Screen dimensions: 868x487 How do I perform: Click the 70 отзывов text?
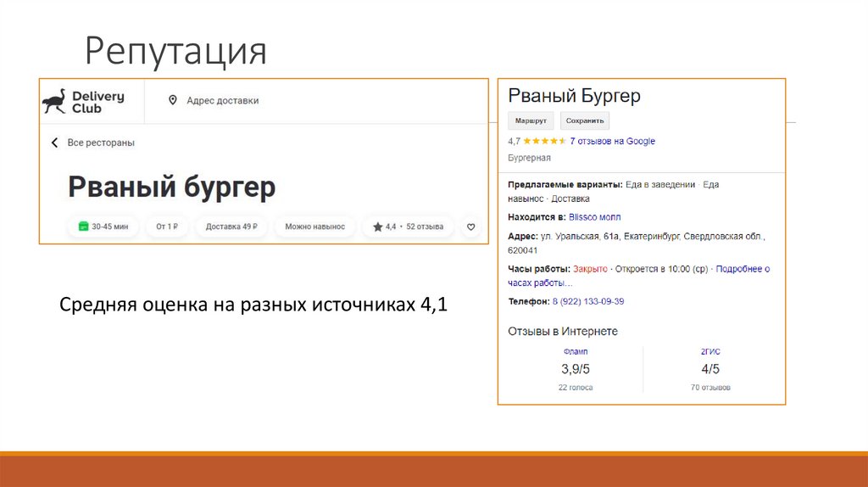(710, 387)
